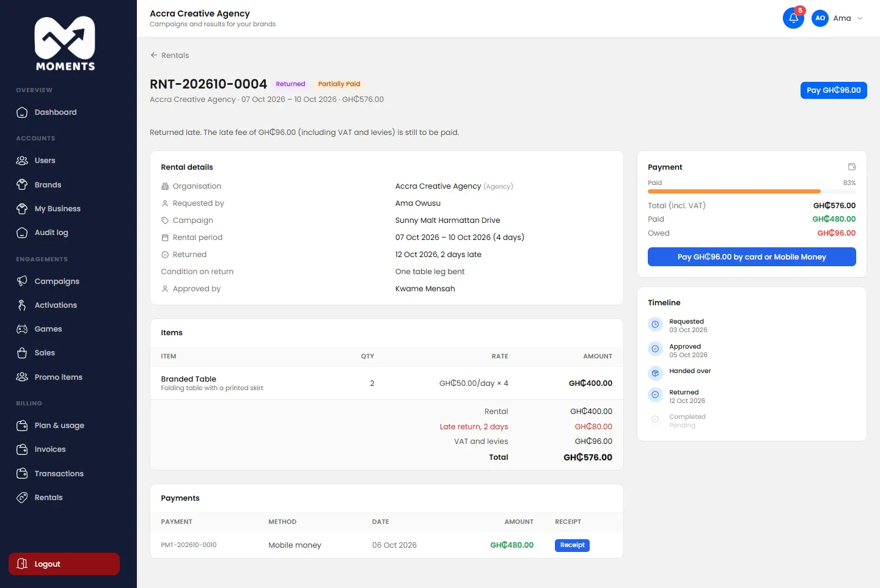Click the Games controller icon
Image resolution: width=880 pixels, height=588 pixels.
click(22, 329)
